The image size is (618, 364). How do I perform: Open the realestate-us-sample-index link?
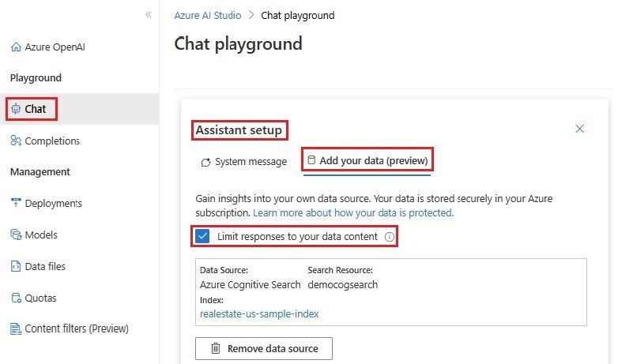(259, 313)
